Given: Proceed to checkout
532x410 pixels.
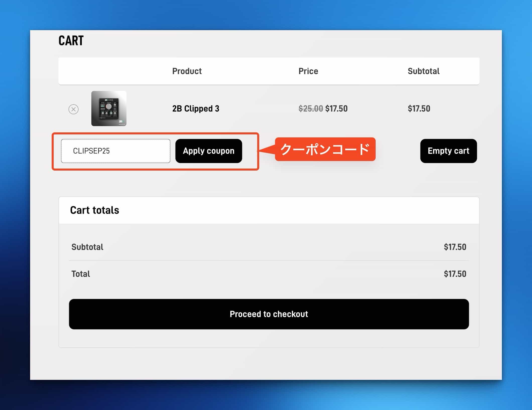Looking at the screenshot, I should [x=269, y=314].
